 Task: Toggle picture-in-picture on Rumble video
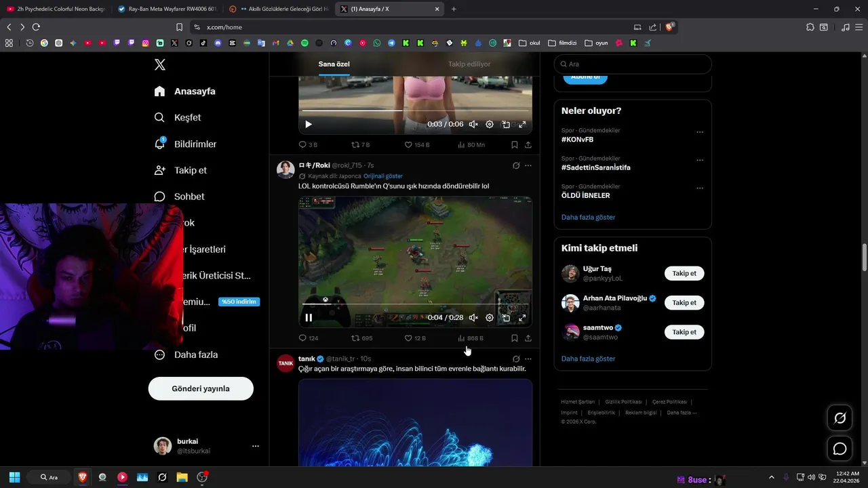click(x=506, y=317)
